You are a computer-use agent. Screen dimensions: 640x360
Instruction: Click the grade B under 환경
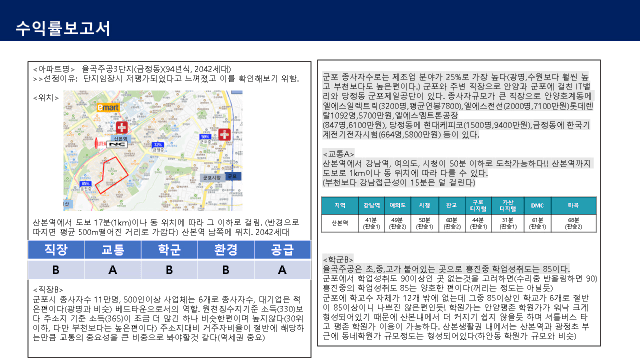pos(226,270)
